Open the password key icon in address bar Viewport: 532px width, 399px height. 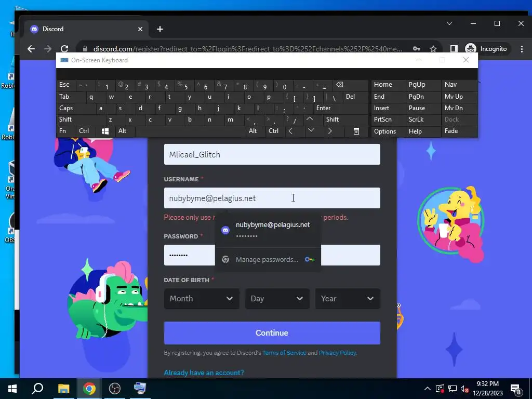(417, 49)
